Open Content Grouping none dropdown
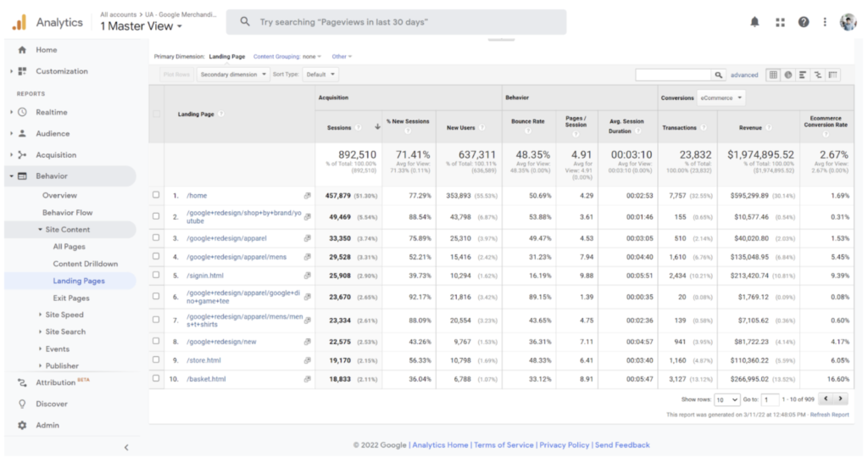868x457 pixels. click(287, 57)
